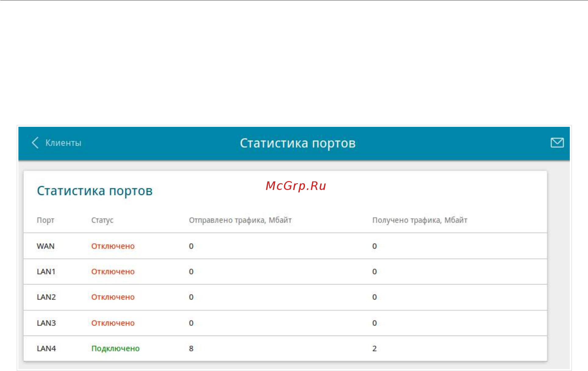
Task: Click LAN1 sent traffic value 0
Action: point(191,272)
